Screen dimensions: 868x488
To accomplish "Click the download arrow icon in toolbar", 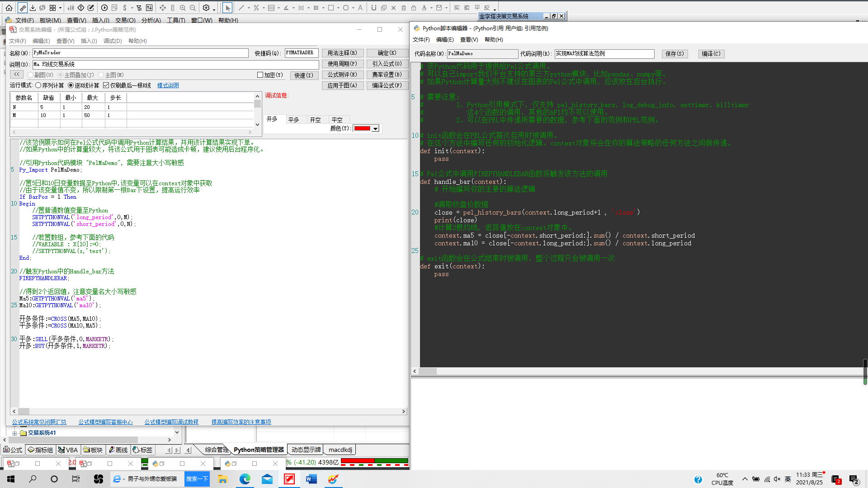I will click(33, 8).
